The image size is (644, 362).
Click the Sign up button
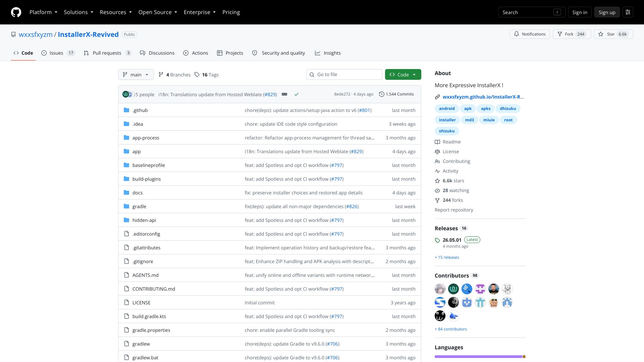(x=607, y=12)
